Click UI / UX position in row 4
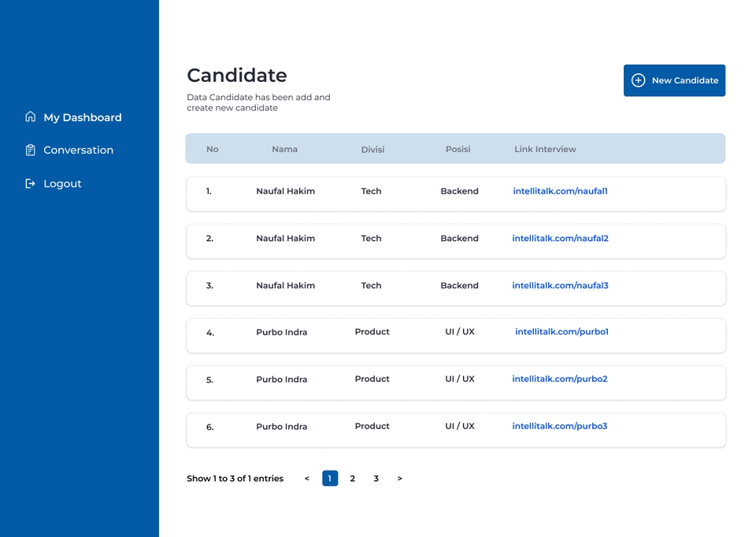 (460, 331)
